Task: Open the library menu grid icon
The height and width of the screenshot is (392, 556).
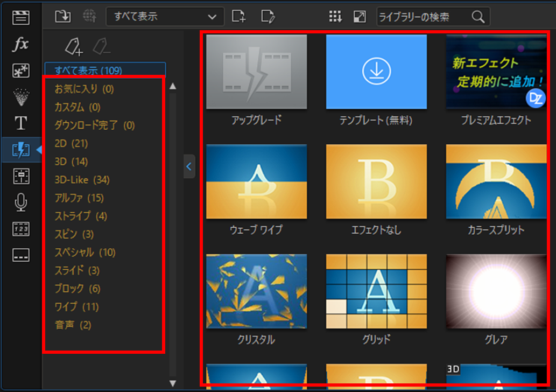Action: (335, 16)
